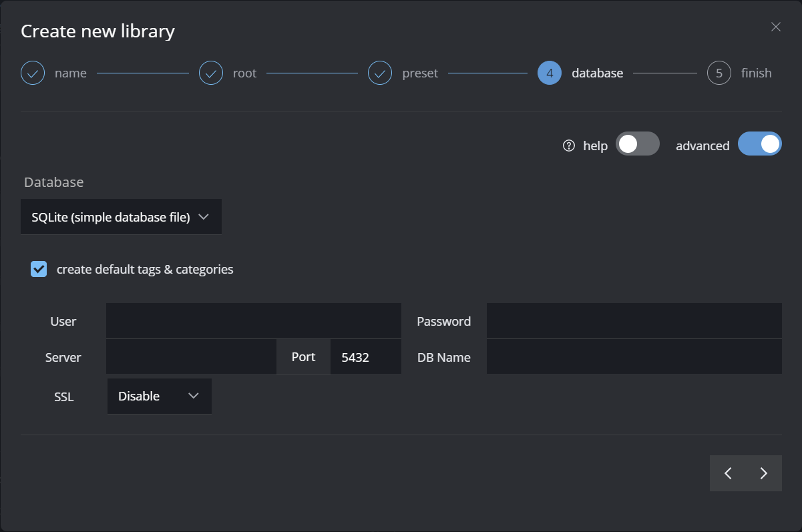
Task: Click the step 5 finish circle icon
Action: [719, 73]
